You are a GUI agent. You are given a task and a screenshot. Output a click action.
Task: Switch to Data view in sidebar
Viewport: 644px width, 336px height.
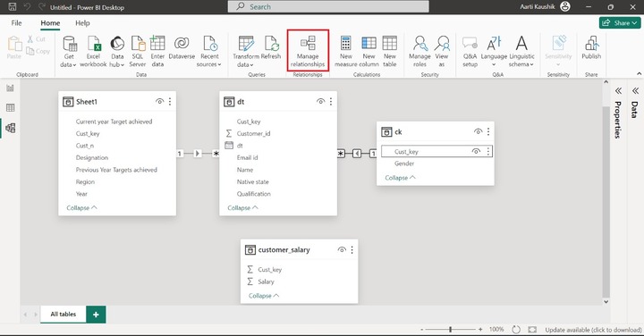point(10,108)
